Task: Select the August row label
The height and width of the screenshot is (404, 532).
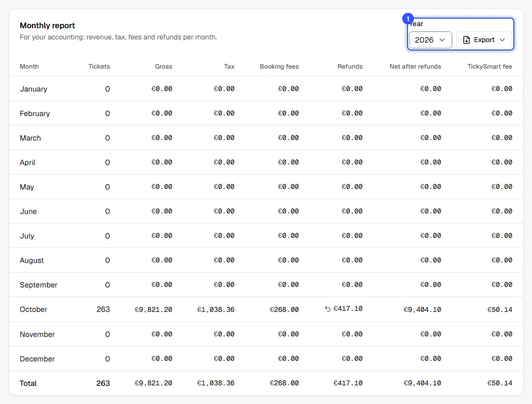Action: 31,260
